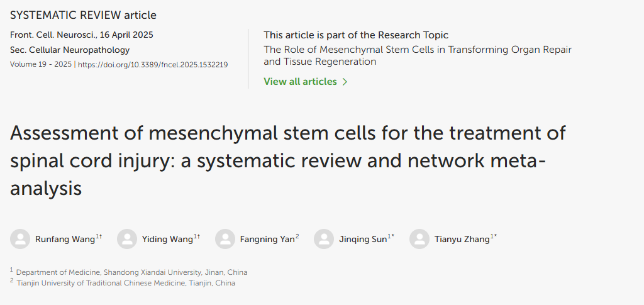The width and height of the screenshot is (644, 305).
Task: Select author name Runfang Wang
Action: pyautogui.click(x=65, y=240)
